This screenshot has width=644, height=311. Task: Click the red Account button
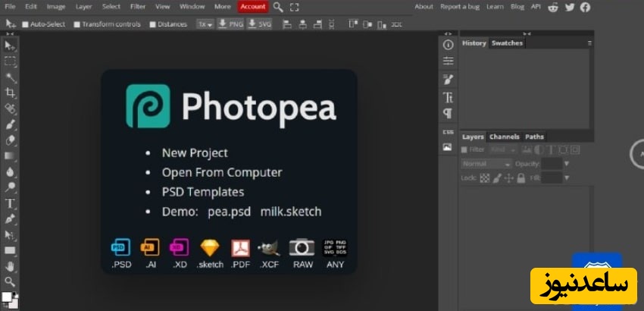pos(252,7)
